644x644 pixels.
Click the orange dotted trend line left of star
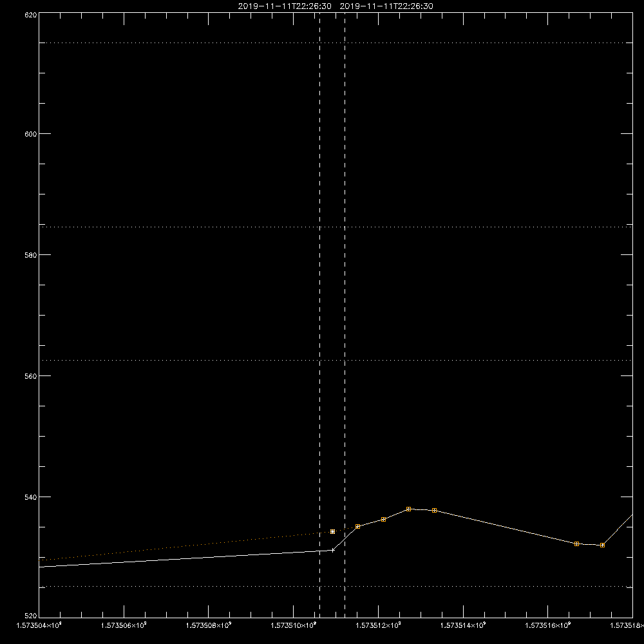click(x=185, y=546)
